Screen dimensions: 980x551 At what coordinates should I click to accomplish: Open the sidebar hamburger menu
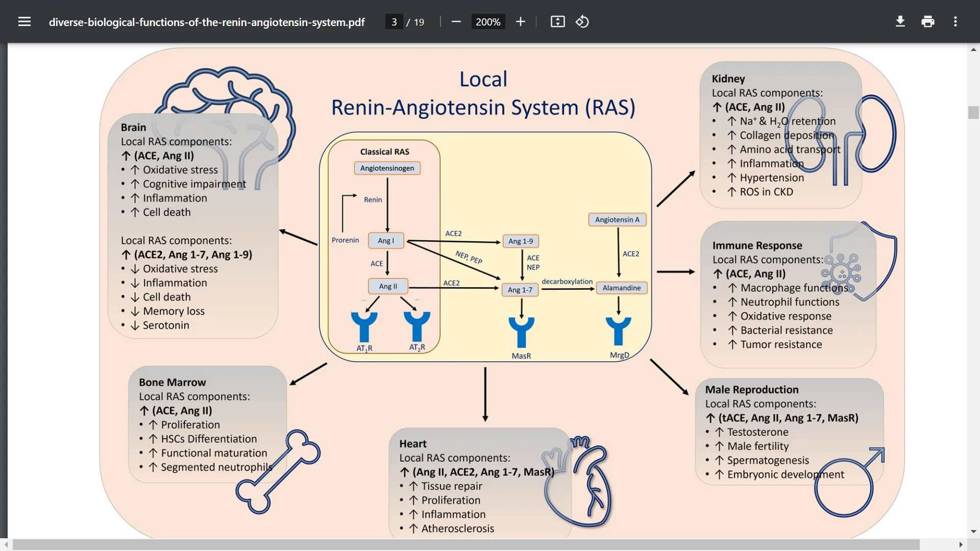(24, 21)
